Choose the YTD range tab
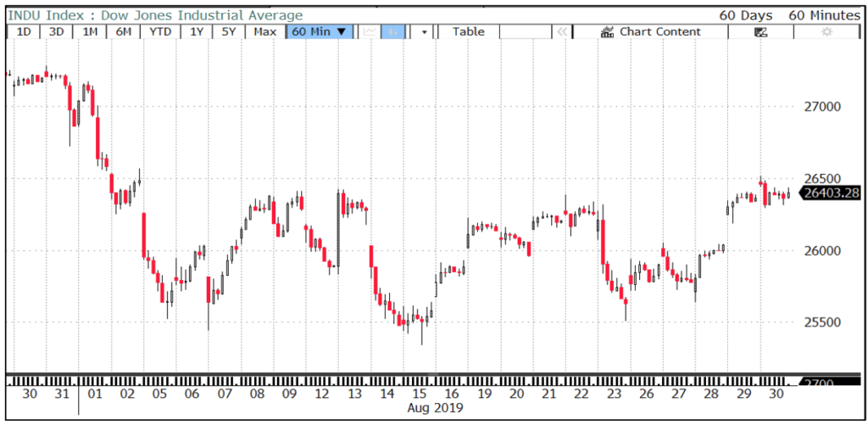The width and height of the screenshot is (868, 425). click(160, 31)
